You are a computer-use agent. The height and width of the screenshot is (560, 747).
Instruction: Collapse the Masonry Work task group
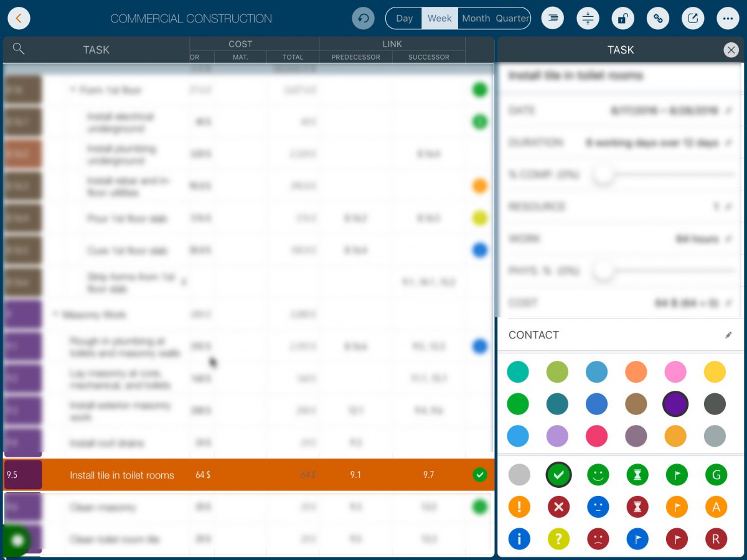coord(55,315)
